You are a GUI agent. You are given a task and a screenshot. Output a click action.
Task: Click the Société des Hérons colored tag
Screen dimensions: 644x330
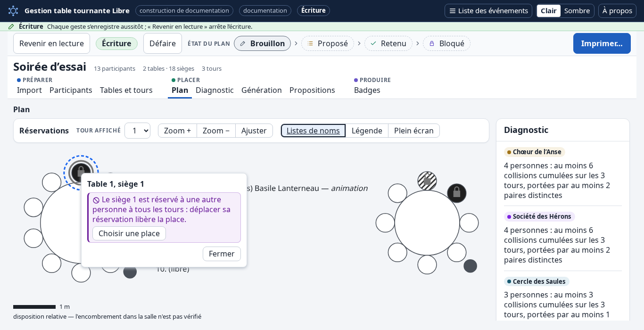(539, 216)
